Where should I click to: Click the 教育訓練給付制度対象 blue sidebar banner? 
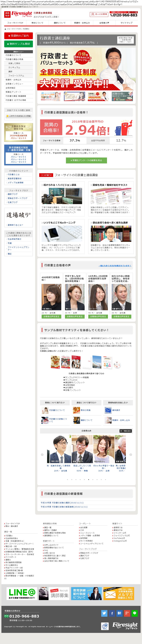click(x=18, y=155)
